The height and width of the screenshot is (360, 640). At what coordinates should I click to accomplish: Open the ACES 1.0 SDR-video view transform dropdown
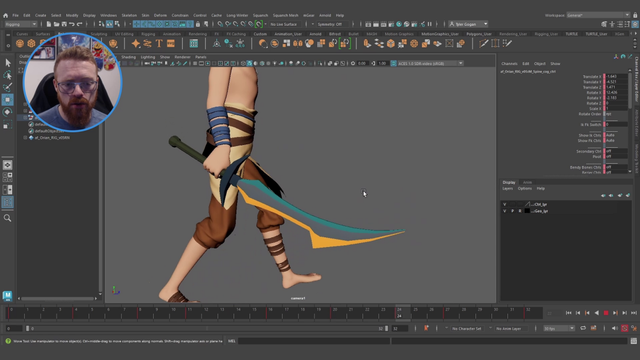click(x=431, y=63)
